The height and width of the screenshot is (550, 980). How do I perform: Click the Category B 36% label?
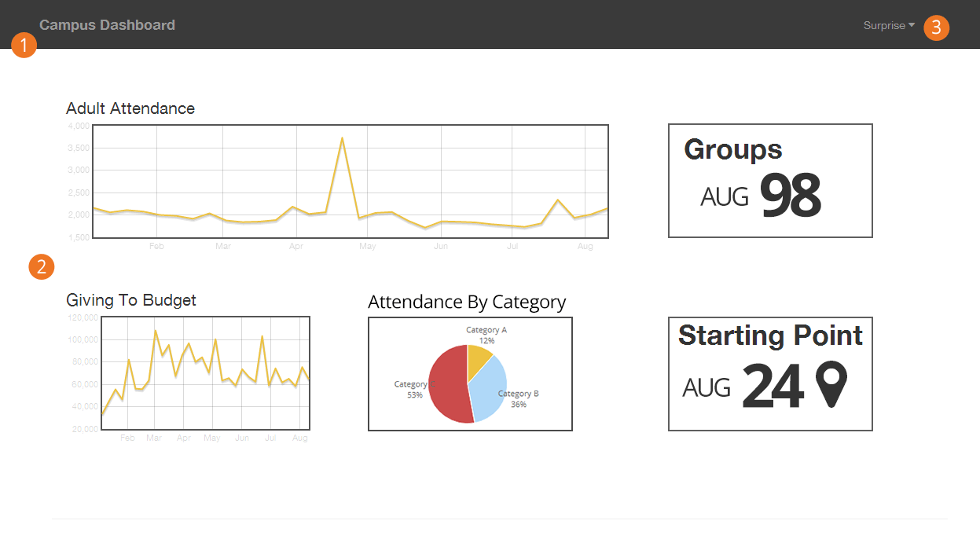(519, 399)
